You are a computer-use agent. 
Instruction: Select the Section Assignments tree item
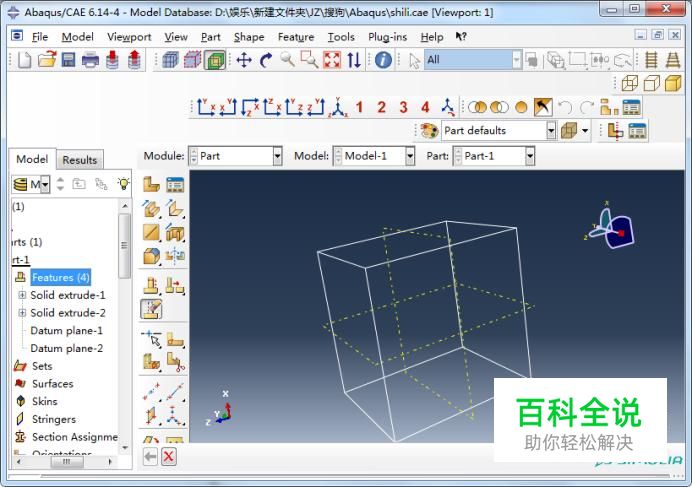(75, 437)
